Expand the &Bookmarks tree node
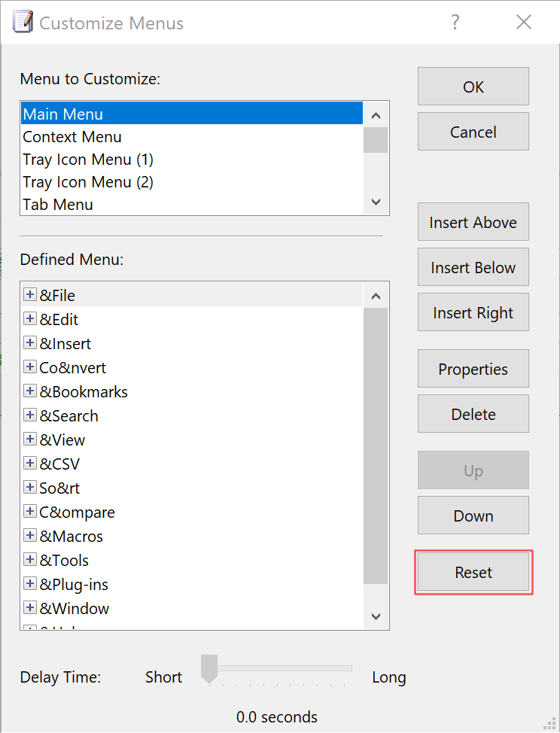The height and width of the screenshot is (733, 560). (30, 391)
